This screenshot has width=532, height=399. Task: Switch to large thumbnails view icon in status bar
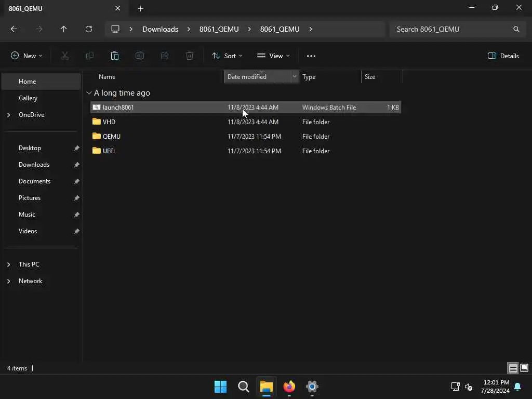point(524,368)
